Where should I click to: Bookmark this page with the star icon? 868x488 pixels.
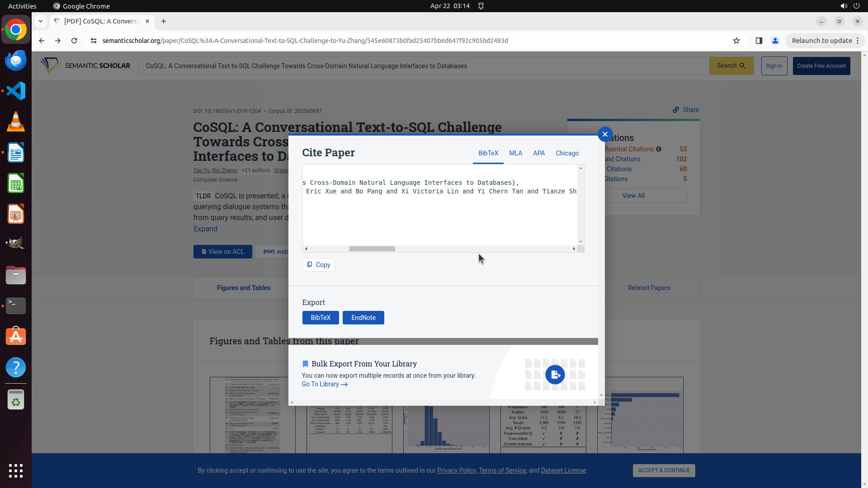point(736,41)
